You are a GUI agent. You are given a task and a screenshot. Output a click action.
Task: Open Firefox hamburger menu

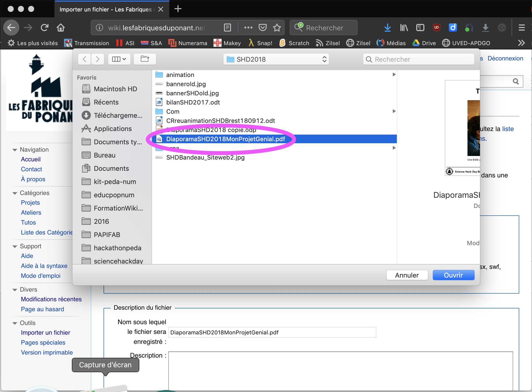pos(522,28)
